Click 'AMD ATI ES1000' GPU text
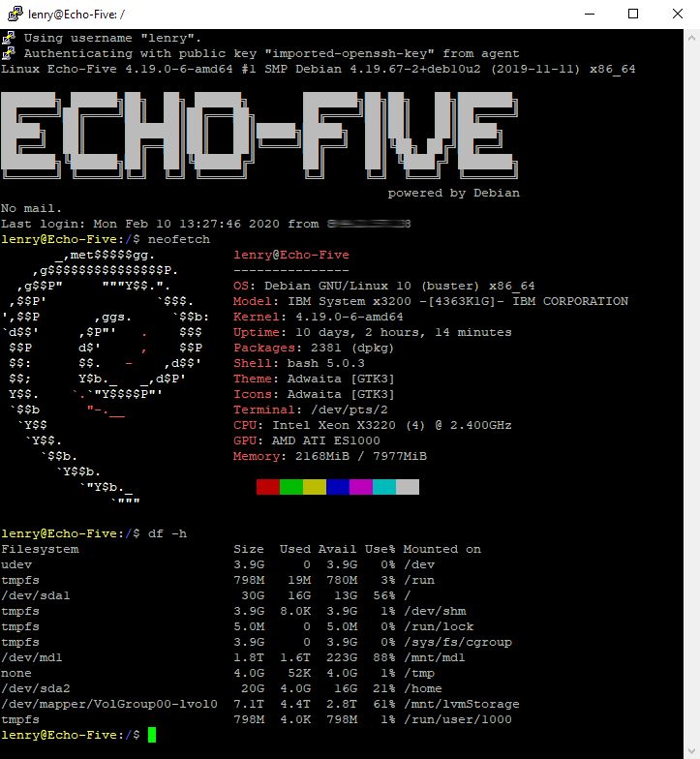The width and height of the screenshot is (700, 759). (326, 440)
